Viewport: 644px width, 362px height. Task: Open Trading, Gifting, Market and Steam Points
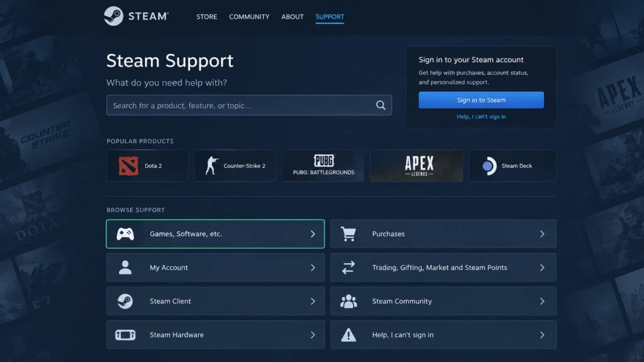pos(440,268)
